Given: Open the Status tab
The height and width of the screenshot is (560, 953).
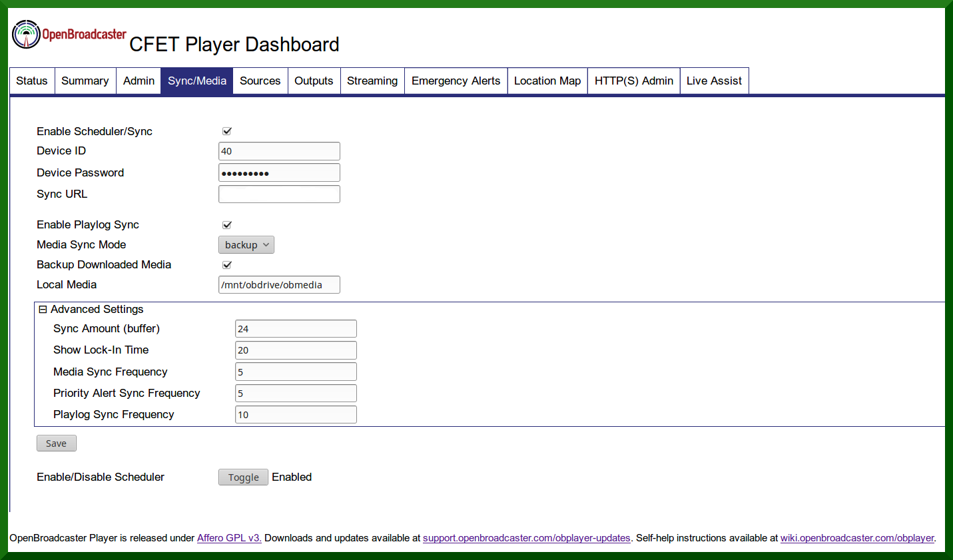Looking at the screenshot, I should click(x=32, y=81).
